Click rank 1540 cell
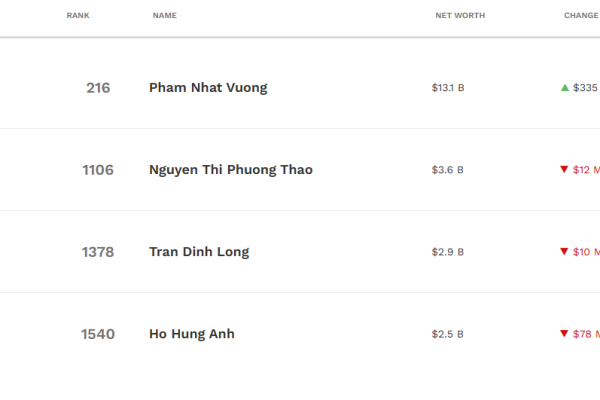Viewport: 600px width, 400px height. (x=98, y=334)
